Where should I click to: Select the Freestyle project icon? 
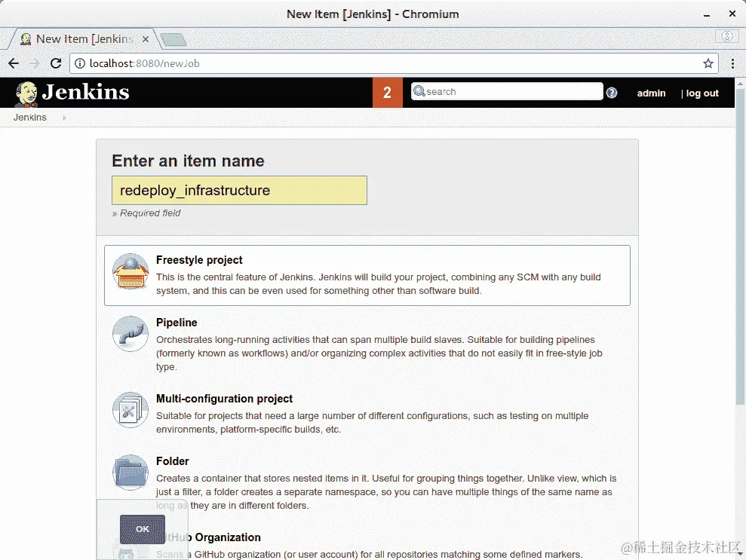130,271
